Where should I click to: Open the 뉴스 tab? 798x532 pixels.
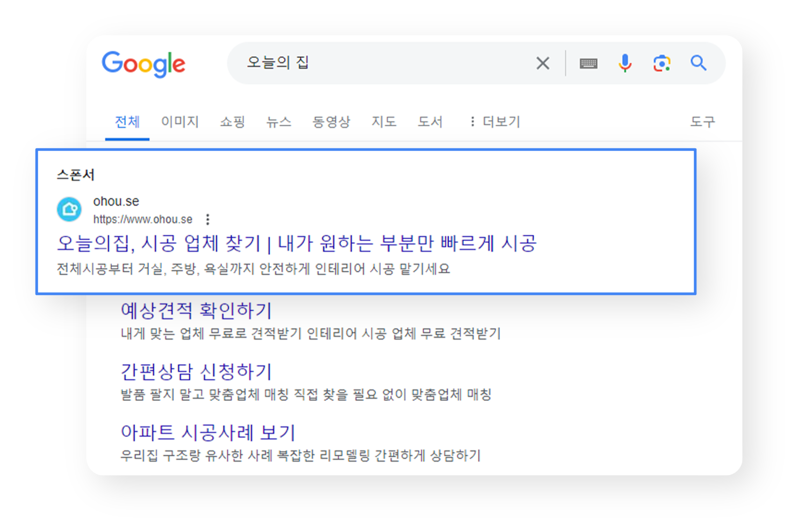(279, 122)
